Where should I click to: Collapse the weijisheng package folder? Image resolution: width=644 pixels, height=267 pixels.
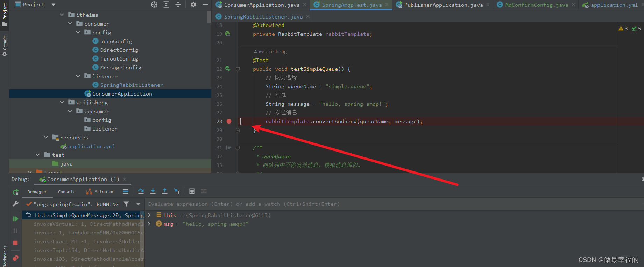[62, 102]
